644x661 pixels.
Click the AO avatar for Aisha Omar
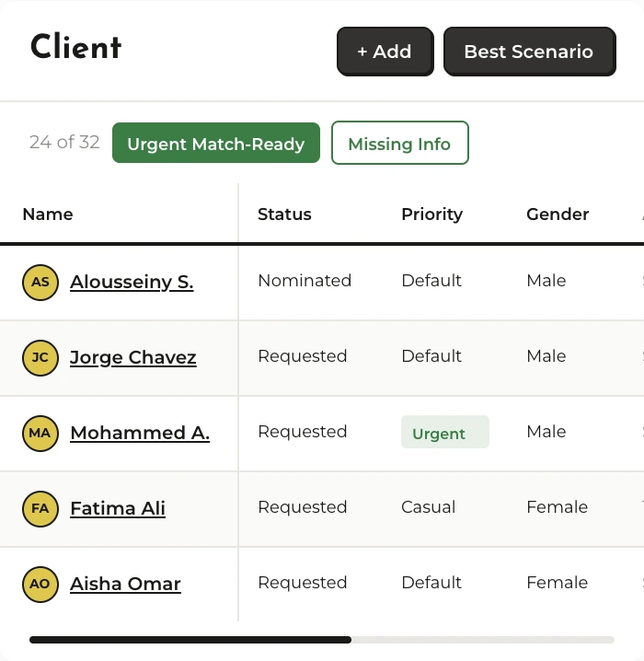click(40, 584)
